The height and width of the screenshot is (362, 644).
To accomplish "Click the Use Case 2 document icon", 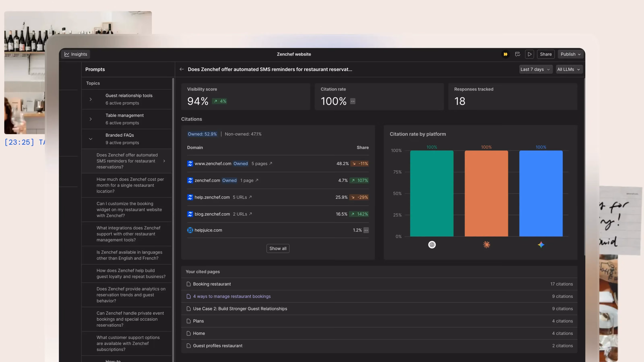I will [x=189, y=309].
